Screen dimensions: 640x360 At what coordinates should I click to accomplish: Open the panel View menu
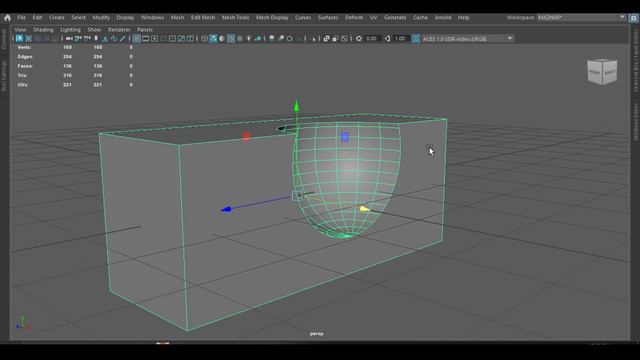20,30
